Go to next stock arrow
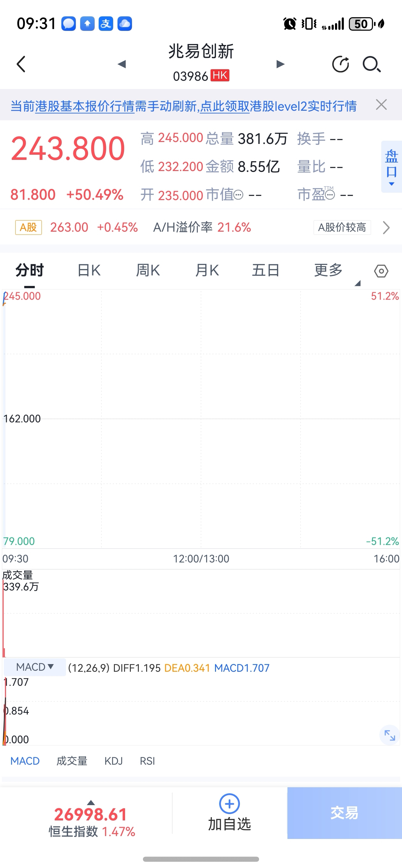Viewport: 402px width, 868px height. (280, 64)
